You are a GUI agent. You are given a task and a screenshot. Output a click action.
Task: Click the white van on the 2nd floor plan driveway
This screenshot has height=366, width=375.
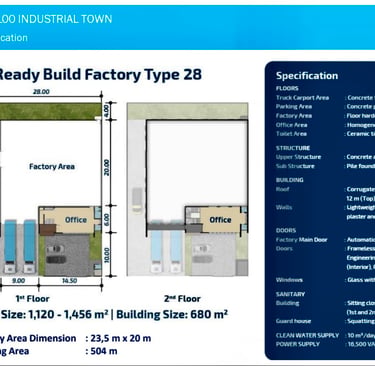point(137,200)
